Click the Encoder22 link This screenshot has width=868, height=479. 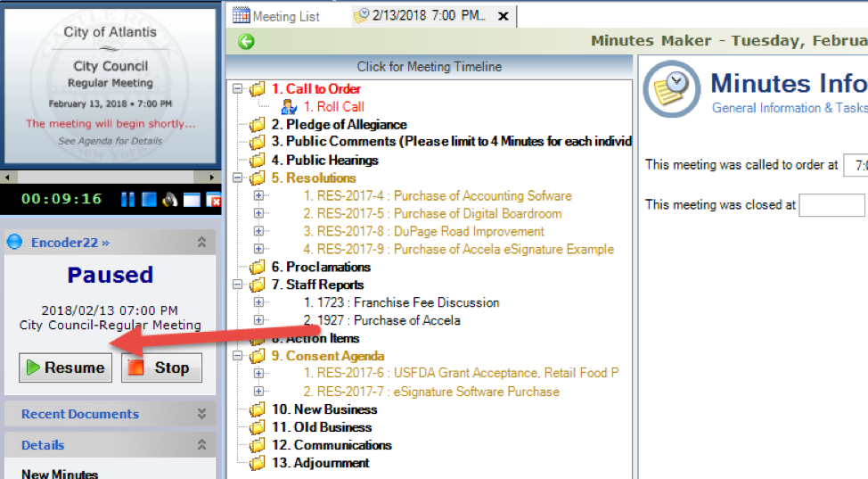(70, 243)
